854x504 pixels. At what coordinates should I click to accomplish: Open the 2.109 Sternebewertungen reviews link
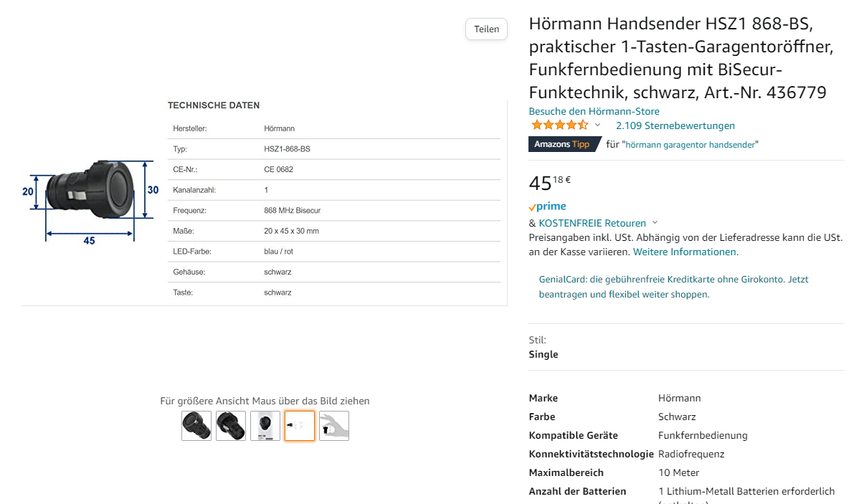[675, 125]
